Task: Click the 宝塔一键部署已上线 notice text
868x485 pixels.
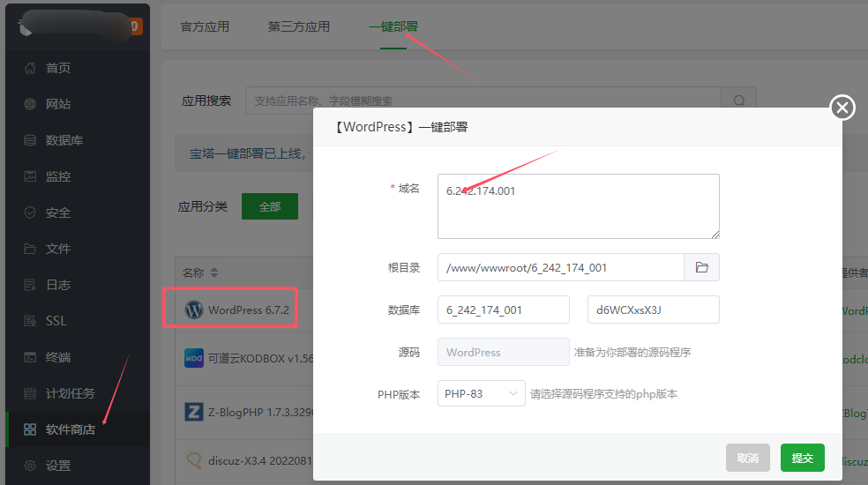Action: (248, 153)
